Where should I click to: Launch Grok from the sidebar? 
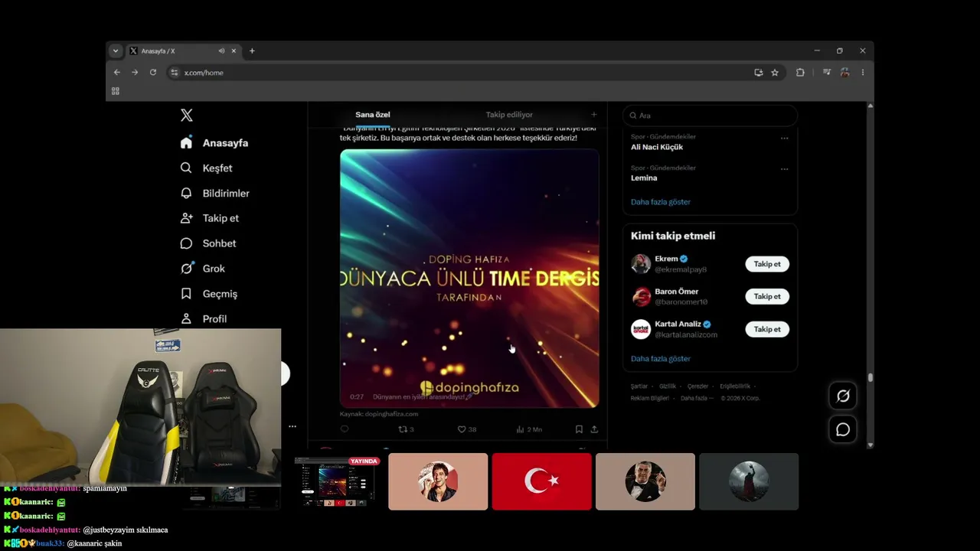(x=202, y=269)
